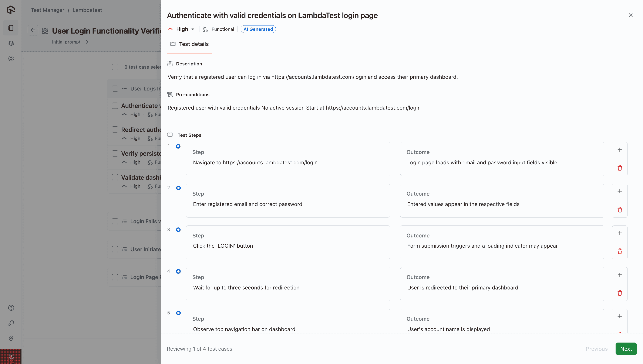Screen dimensions: 643x364
Task: Select step 1 marker circle
Action: tap(178, 146)
